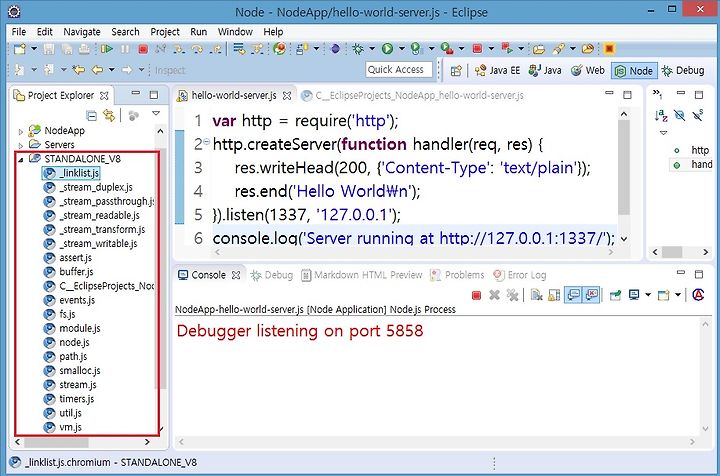Click the Clear Console icon
The image size is (720, 476).
pyautogui.click(x=536, y=295)
